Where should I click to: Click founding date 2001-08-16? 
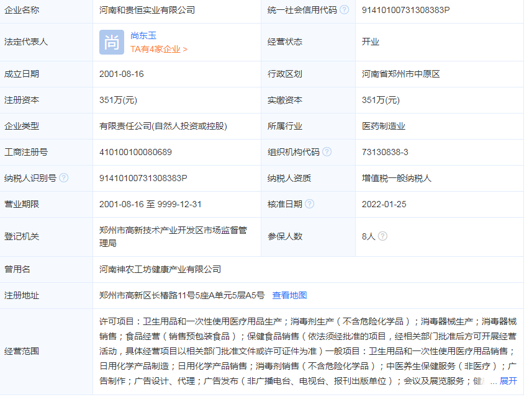(x=122, y=74)
